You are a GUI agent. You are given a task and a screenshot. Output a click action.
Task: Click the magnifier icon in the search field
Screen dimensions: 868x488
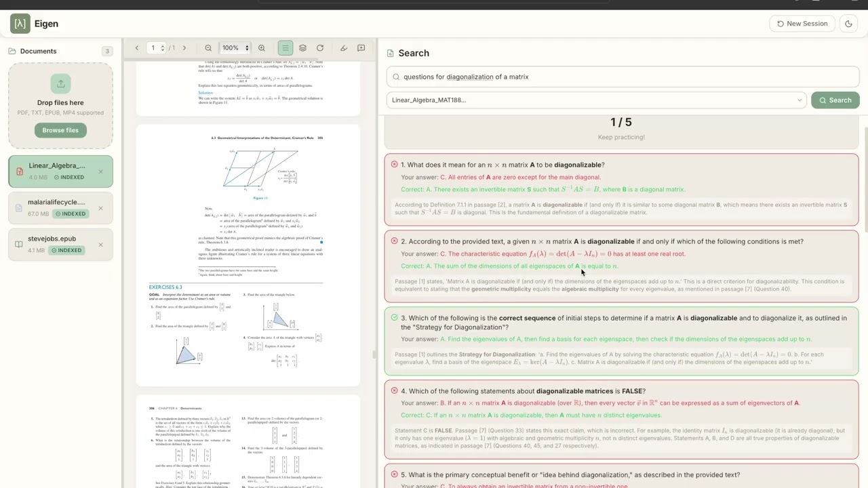396,77
